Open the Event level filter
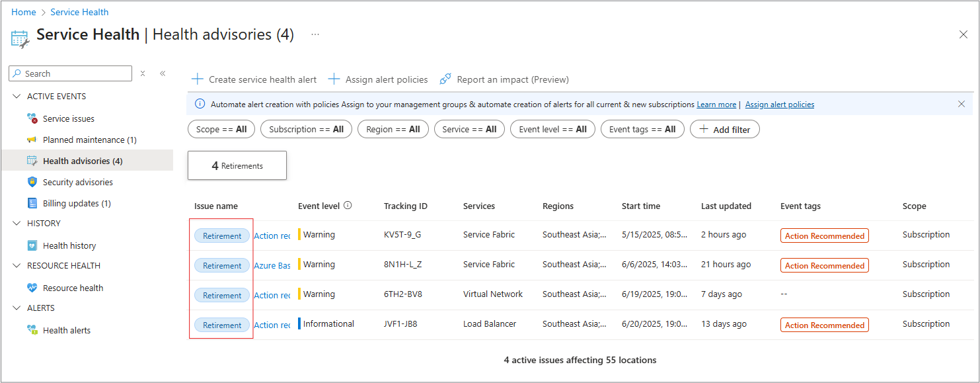This screenshot has width=980, height=383. (552, 129)
